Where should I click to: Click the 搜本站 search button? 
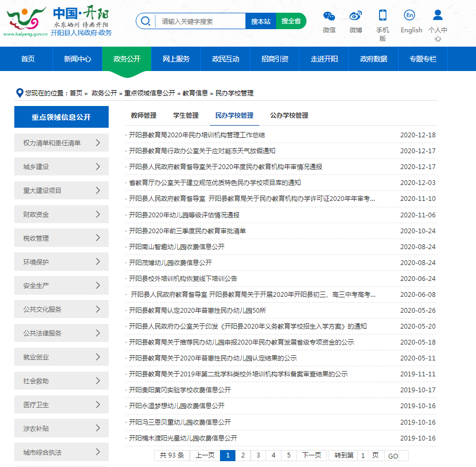[260, 21]
